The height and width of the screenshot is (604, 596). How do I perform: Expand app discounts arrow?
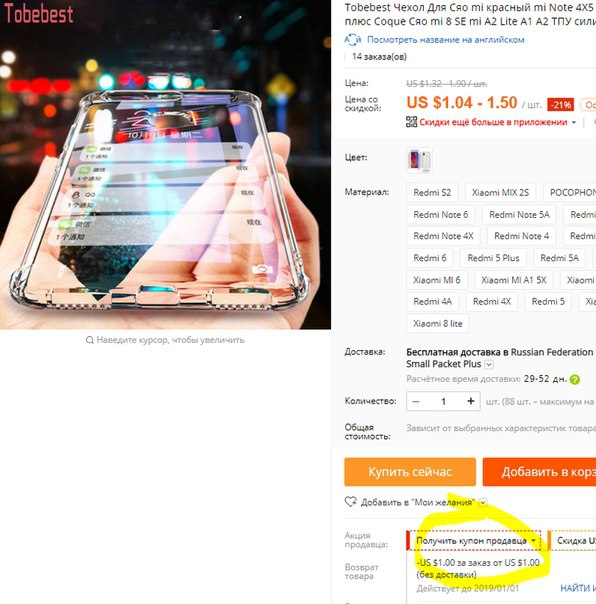pos(574,122)
